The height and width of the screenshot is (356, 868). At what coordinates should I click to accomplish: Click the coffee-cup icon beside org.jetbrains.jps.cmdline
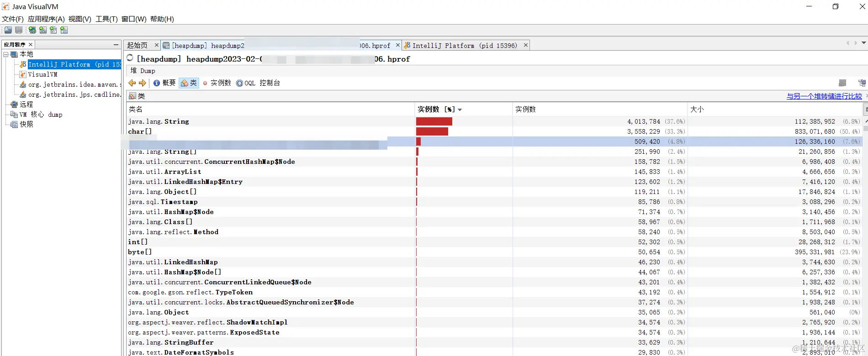pyautogui.click(x=23, y=94)
